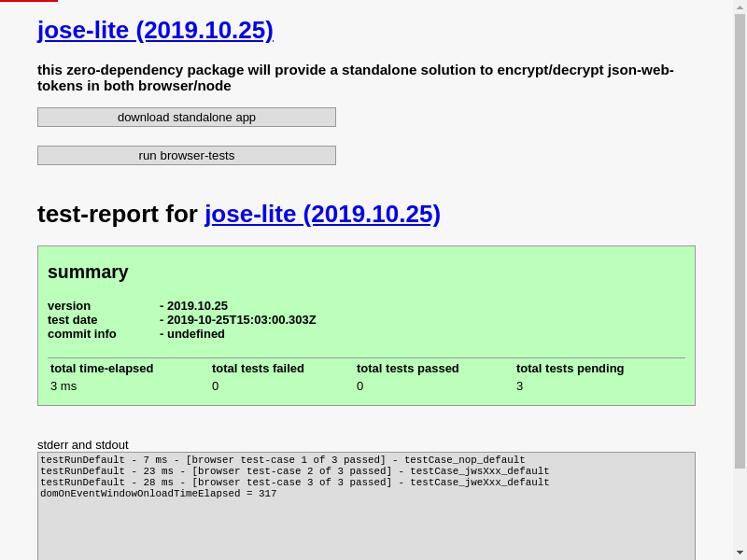Viewport: 747px width, 560px height.
Task: Open the jose-lite (2019.10.25) title link
Action: pos(155,31)
